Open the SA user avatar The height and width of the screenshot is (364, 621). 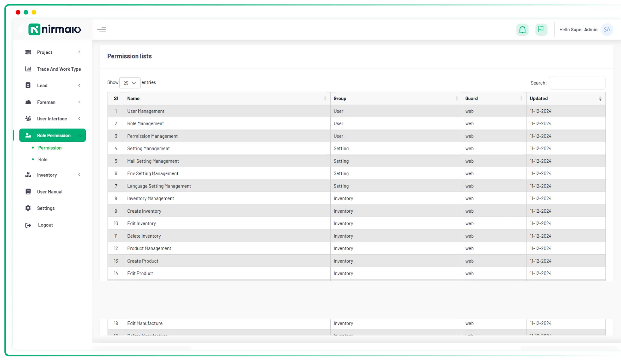[x=607, y=30]
